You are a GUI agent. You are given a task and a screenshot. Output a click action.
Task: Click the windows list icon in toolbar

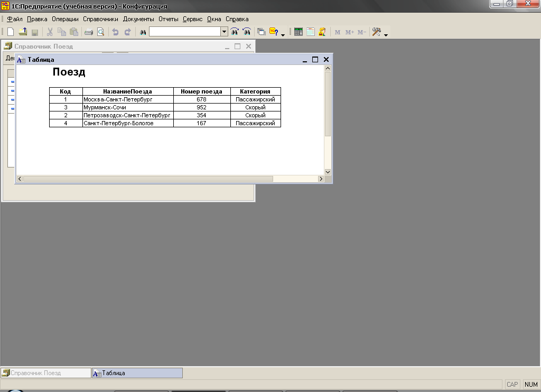[261, 32]
